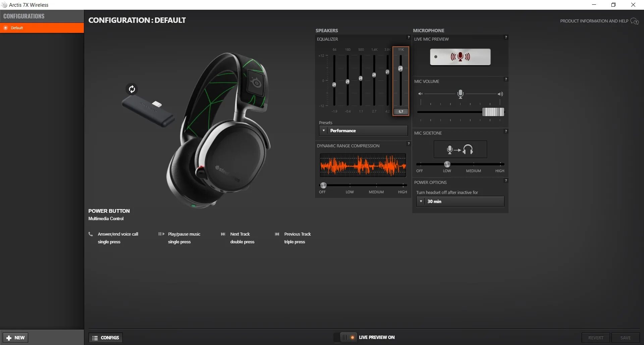Click the Power Button heading

[109, 211]
